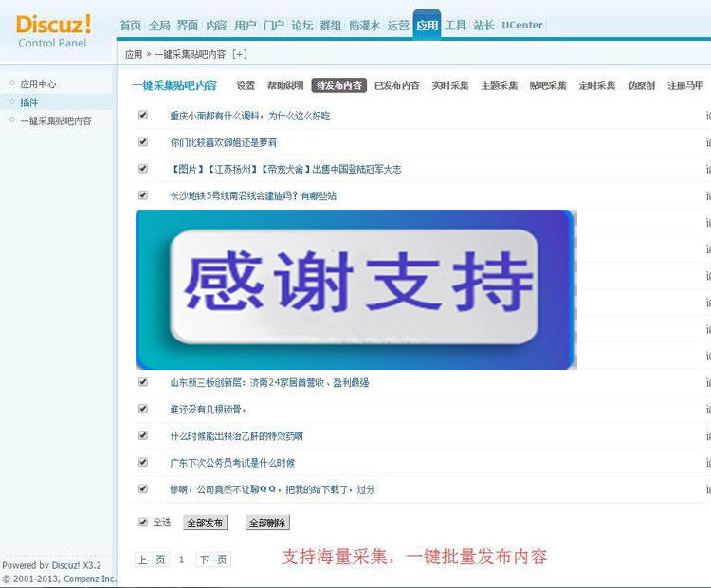The image size is (711, 588).
Task: Click the 全部发布 button
Action: coord(205,523)
